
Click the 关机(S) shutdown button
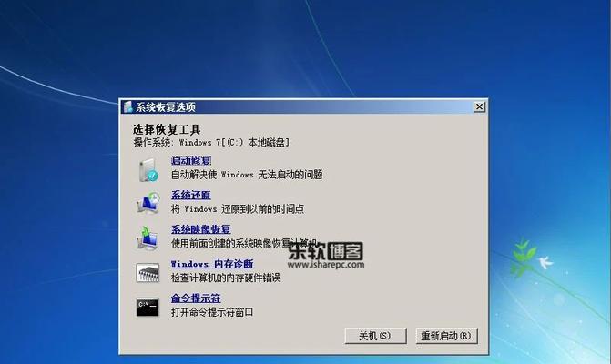point(375,336)
